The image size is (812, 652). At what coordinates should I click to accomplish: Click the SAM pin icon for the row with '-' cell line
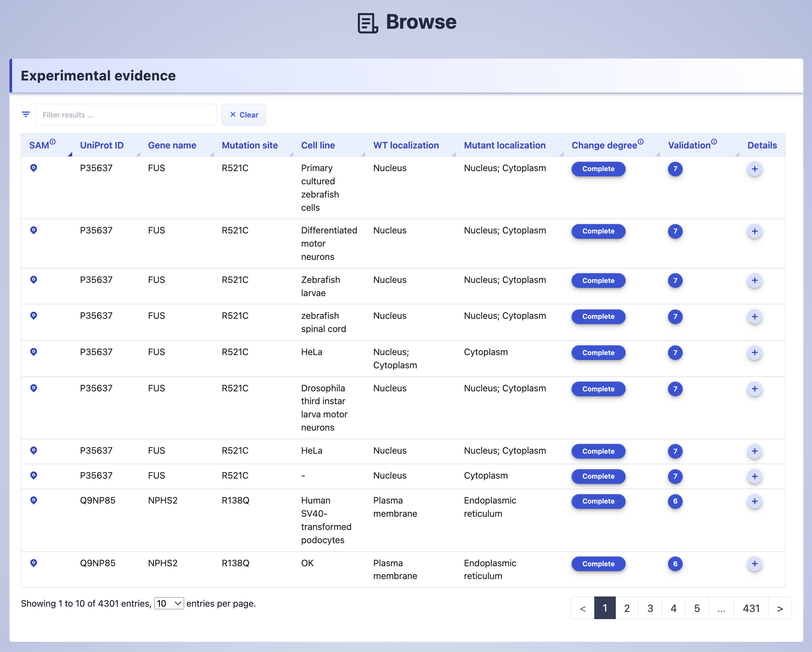click(34, 476)
